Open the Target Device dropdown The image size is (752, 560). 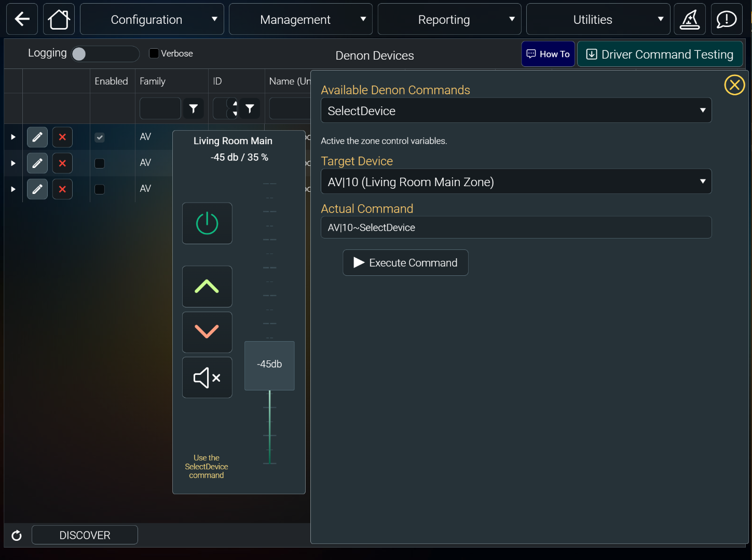click(516, 181)
